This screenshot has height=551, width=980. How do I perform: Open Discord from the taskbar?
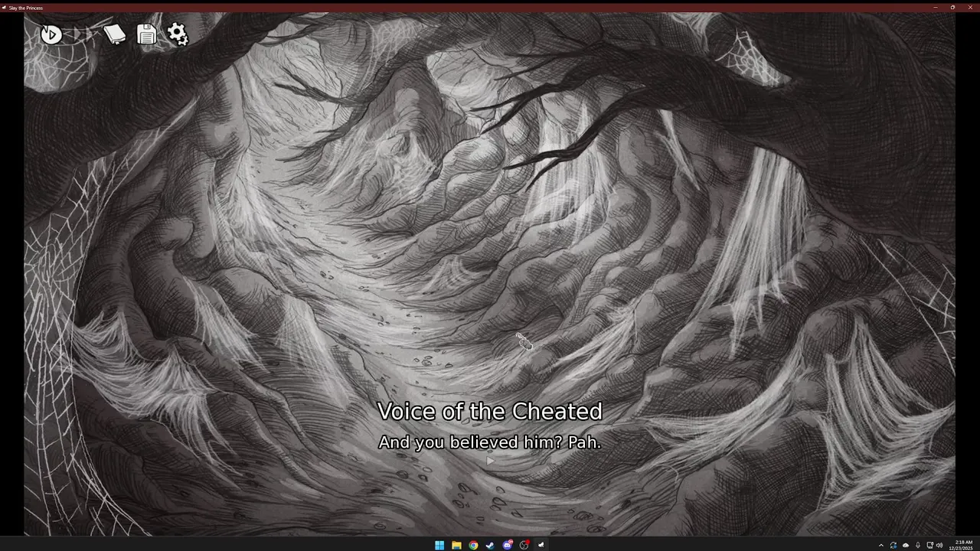point(507,545)
